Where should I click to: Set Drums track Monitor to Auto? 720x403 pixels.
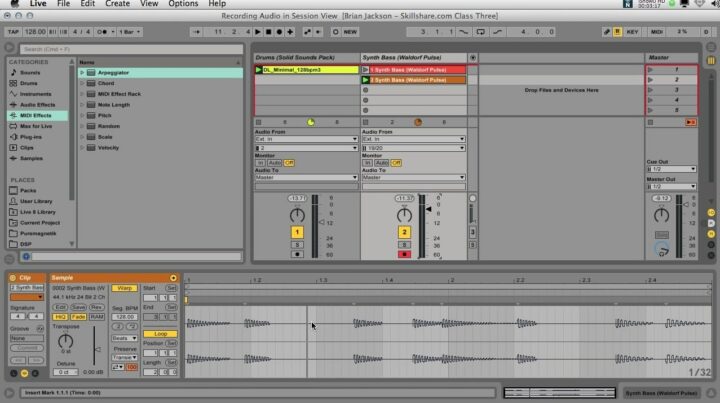273,162
